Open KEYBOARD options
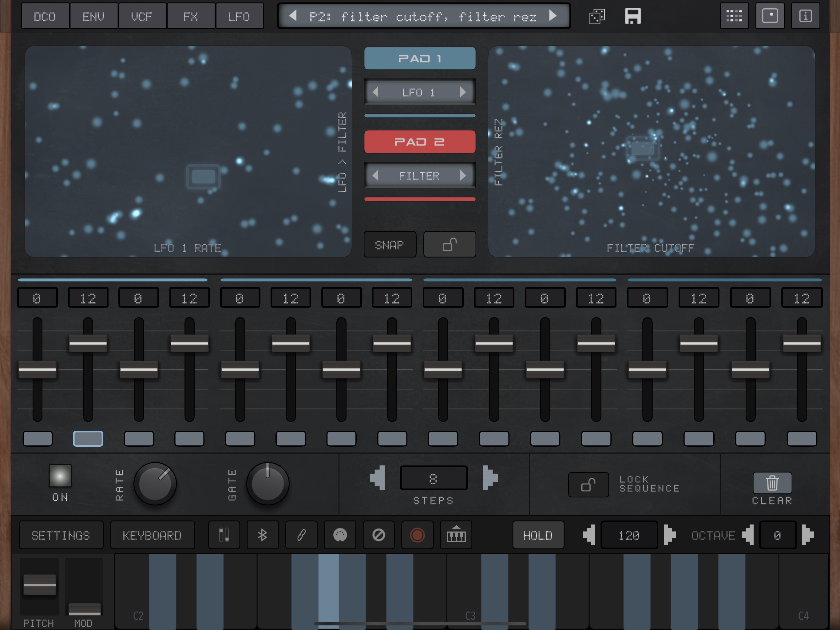Viewport: 840px width, 630px height. pyautogui.click(x=152, y=535)
